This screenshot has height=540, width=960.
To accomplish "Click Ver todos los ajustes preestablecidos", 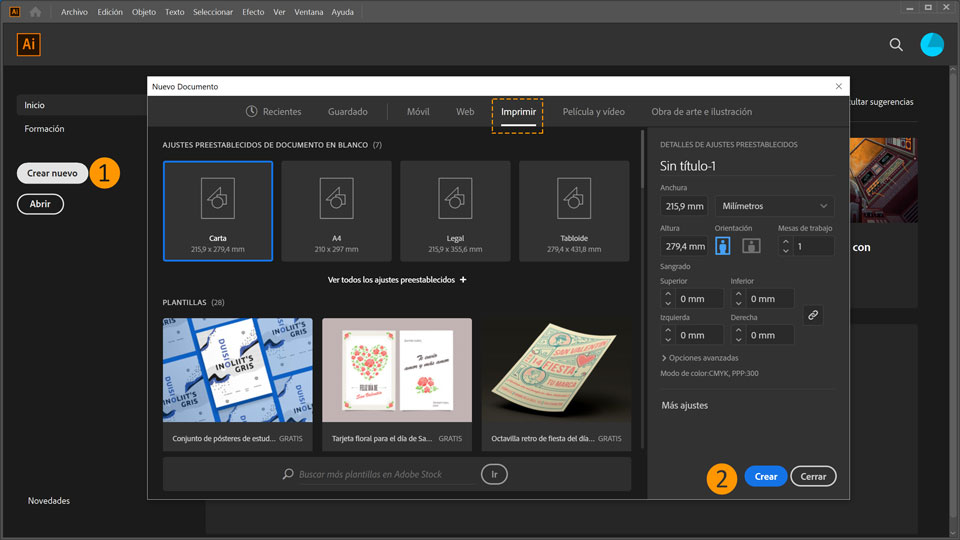I will click(391, 280).
